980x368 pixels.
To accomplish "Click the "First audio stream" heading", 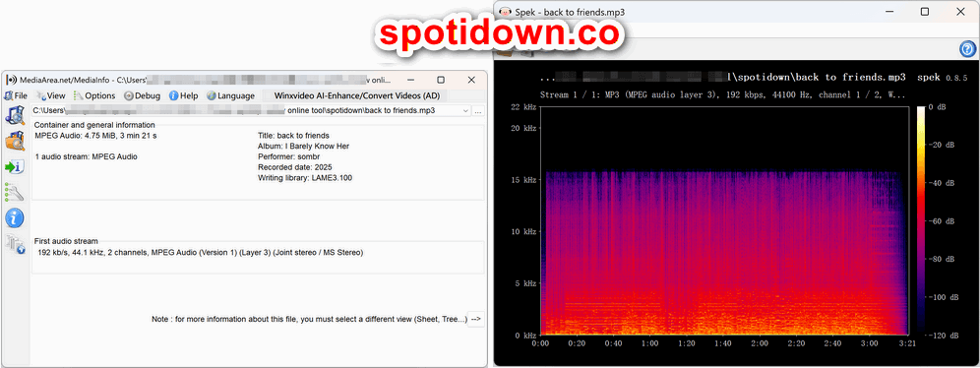I will 66,241.
